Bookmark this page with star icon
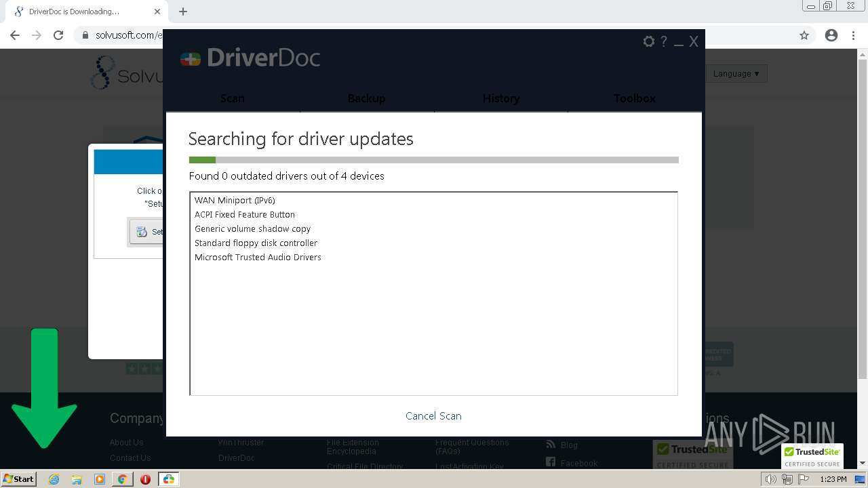Screen dimensions: 868x488 [x=804, y=35]
